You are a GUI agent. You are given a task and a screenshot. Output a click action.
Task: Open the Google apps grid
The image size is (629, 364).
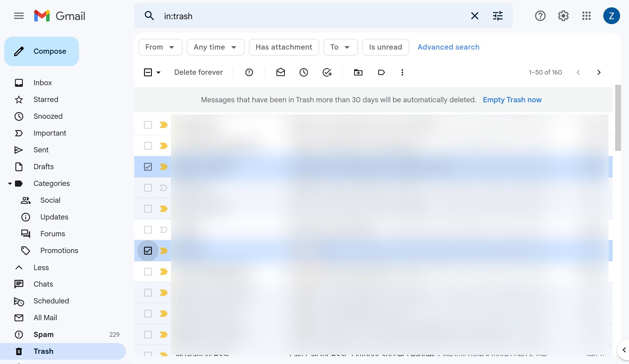(587, 16)
